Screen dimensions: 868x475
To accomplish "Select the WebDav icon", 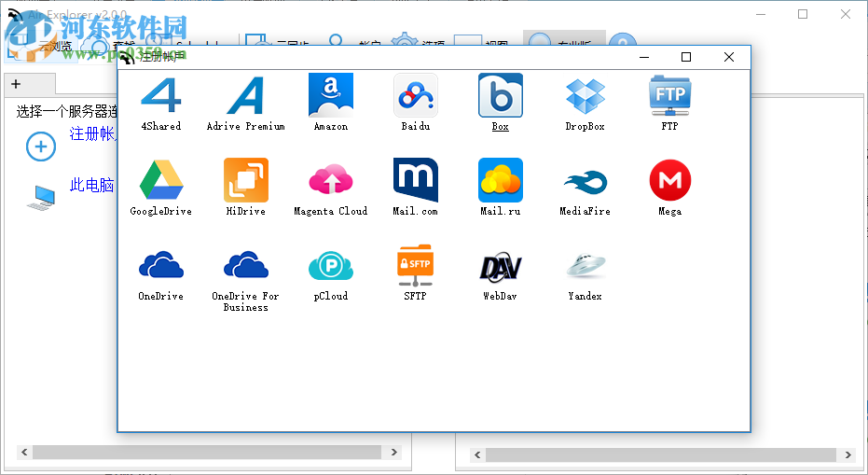I will [x=501, y=266].
